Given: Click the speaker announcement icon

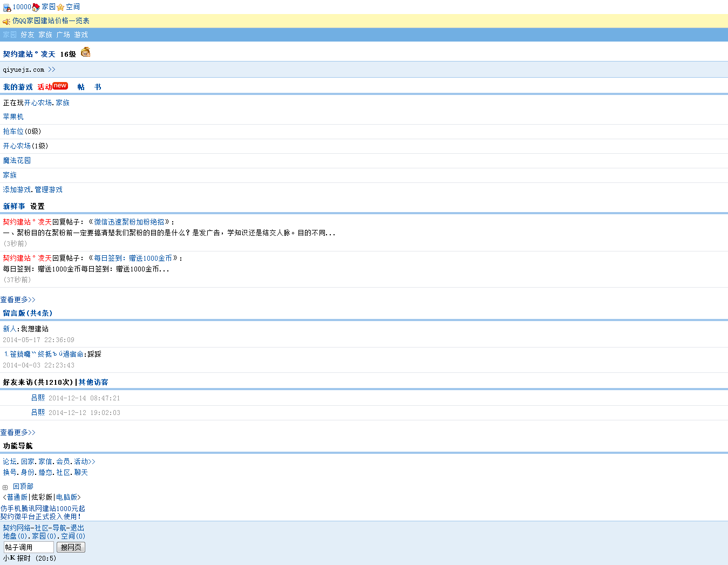Looking at the screenshot, I should [x=6, y=22].
